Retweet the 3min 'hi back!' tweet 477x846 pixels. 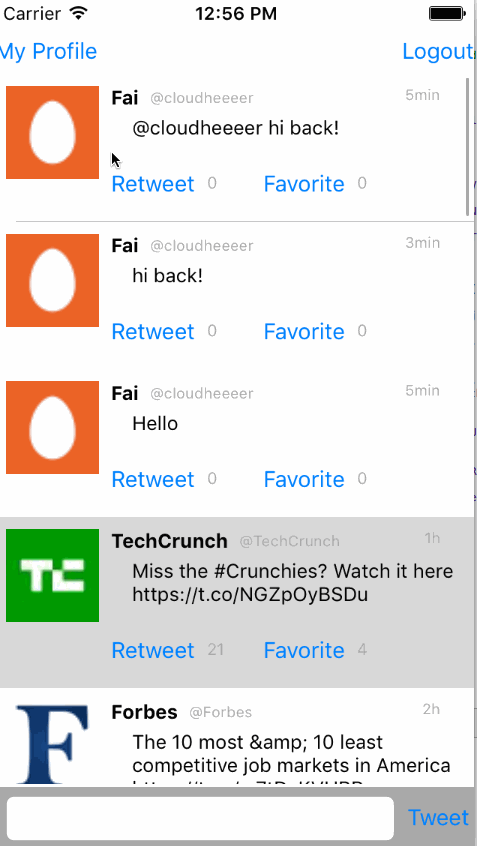click(x=153, y=331)
